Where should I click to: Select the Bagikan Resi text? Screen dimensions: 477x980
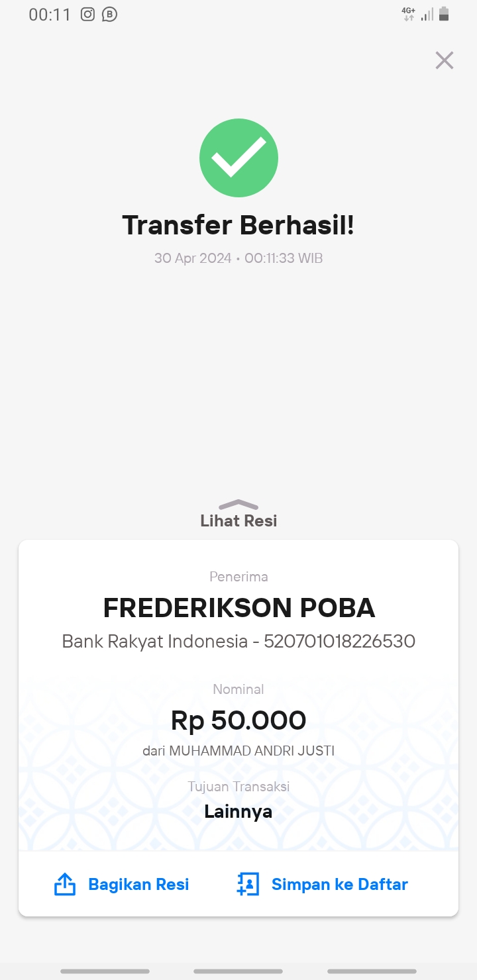138,884
